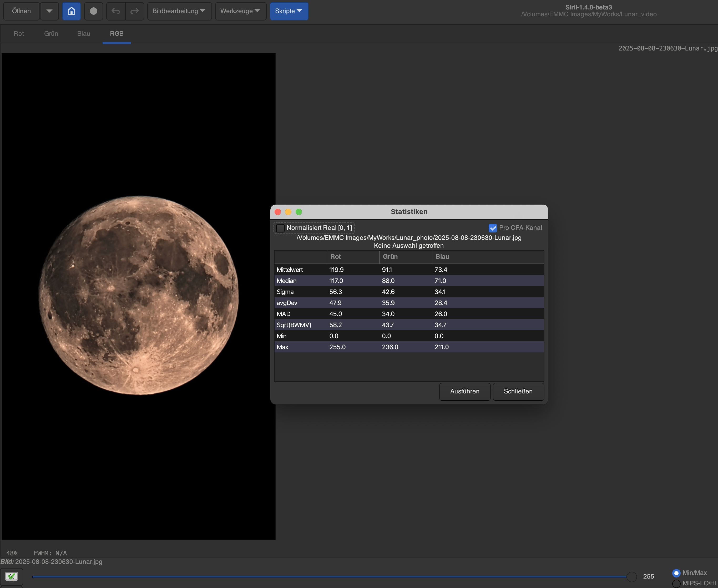Close the Statistiken dialog with red button

pos(278,212)
